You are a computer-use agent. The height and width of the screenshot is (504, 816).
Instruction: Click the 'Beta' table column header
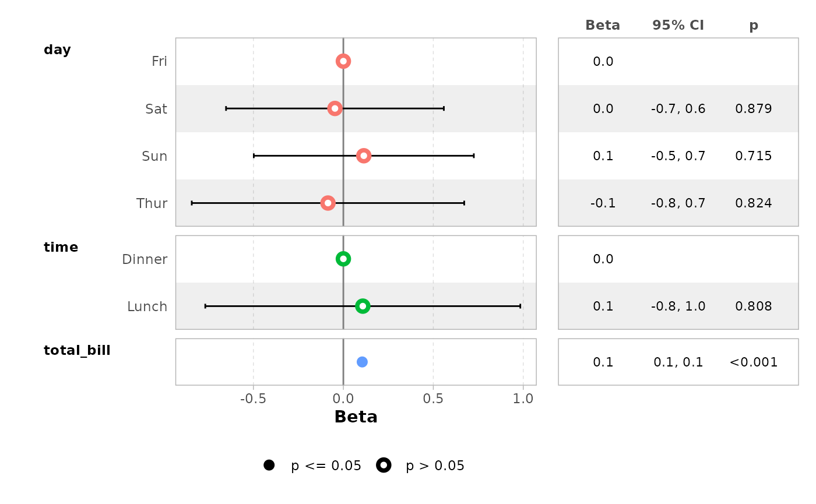pos(603,25)
